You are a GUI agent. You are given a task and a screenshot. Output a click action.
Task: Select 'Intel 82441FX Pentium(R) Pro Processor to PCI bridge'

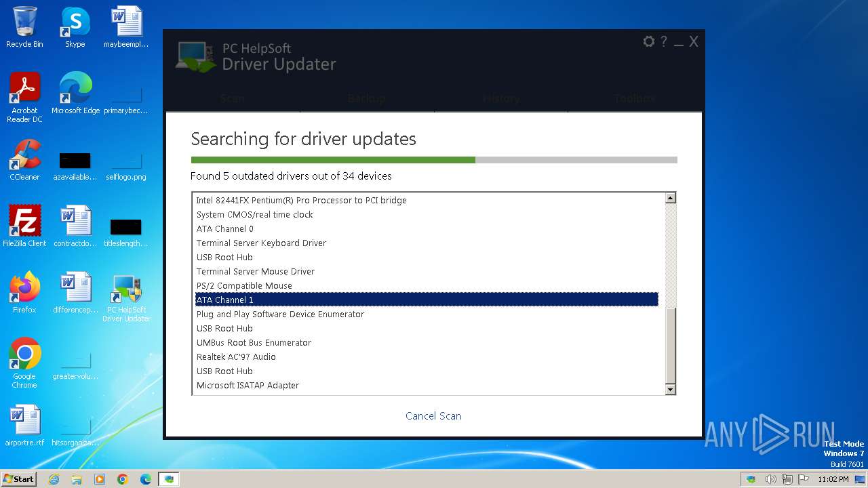[x=425, y=201]
